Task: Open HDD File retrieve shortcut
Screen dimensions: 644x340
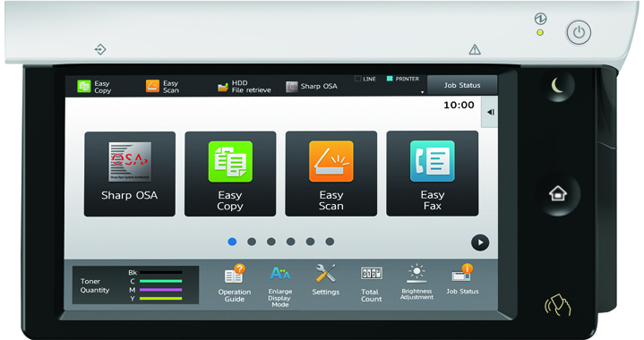Action: tap(245, 87)
